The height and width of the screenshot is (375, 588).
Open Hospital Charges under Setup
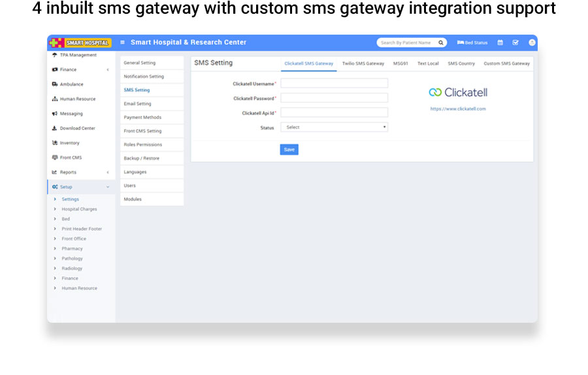pyautogui.click(x=79, y=209)
